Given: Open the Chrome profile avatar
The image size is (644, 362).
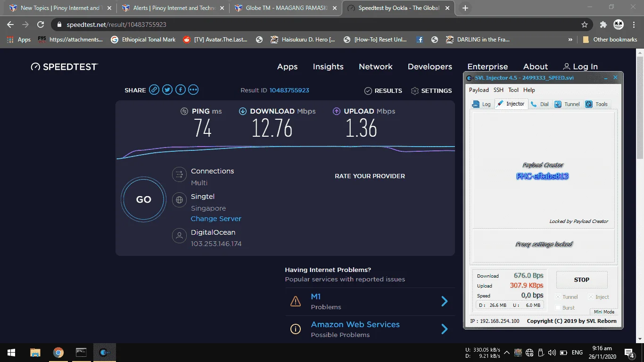Looking at the screenshot, I should pyautogui.click(x=619, y=25).
